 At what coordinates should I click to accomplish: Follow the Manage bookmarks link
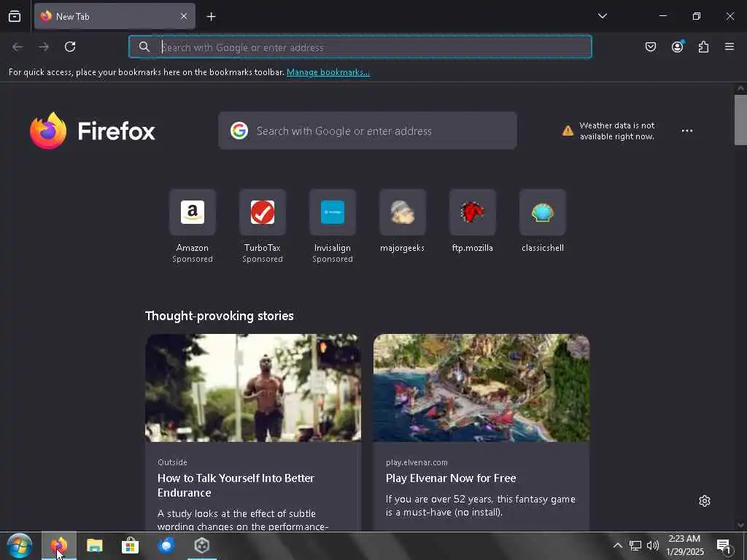tap(328, 72)
